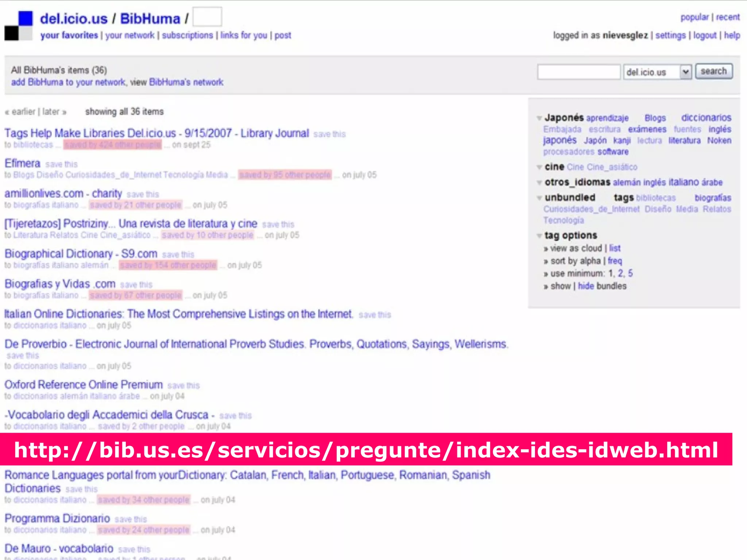Click the earlier pagination link
This screenshot has width=747, height=560.
tap(20, 112)
